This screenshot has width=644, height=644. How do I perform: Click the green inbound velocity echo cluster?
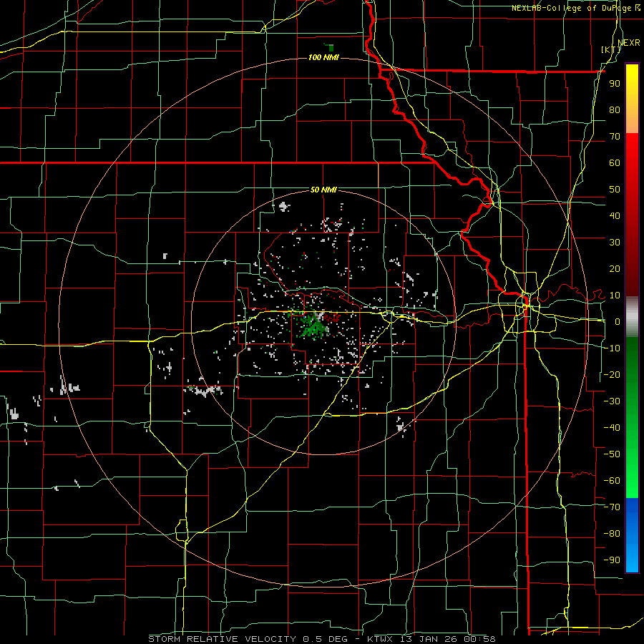pos(314,327)
